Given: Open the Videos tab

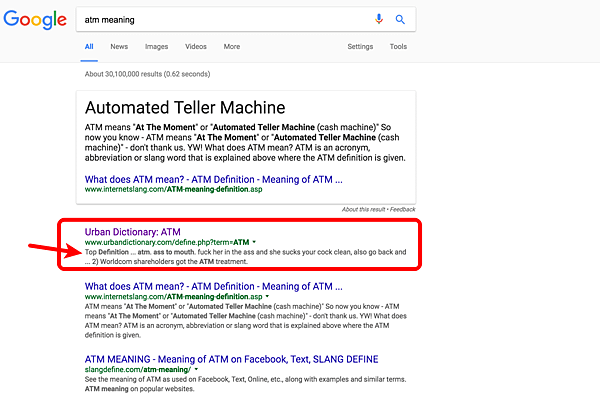Looking at the screenshot, I should 196,47.
